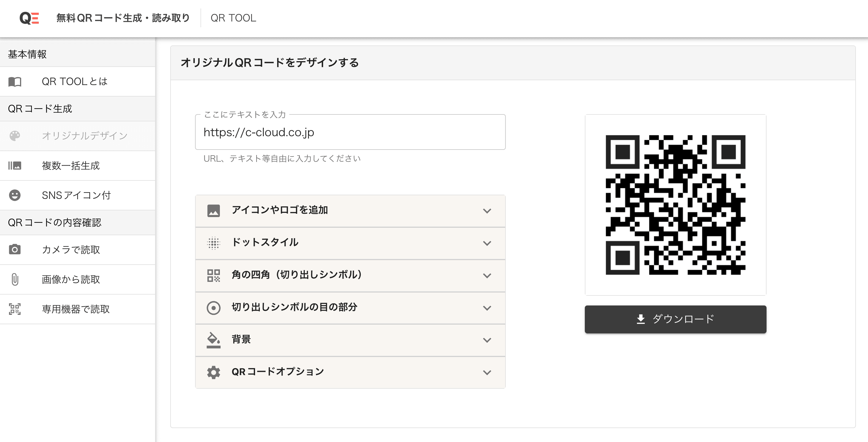
Task: Click the smiley icon for SNSアイコン付
Action: click(15, 195)
